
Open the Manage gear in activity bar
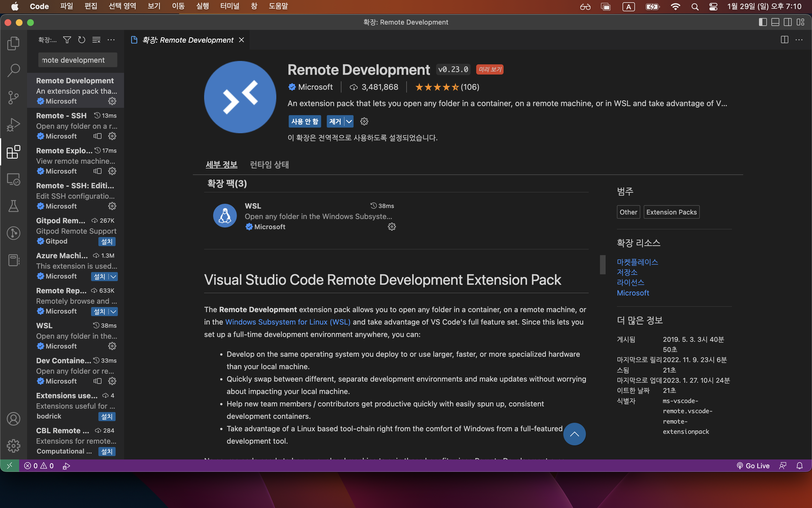point(14,446)
